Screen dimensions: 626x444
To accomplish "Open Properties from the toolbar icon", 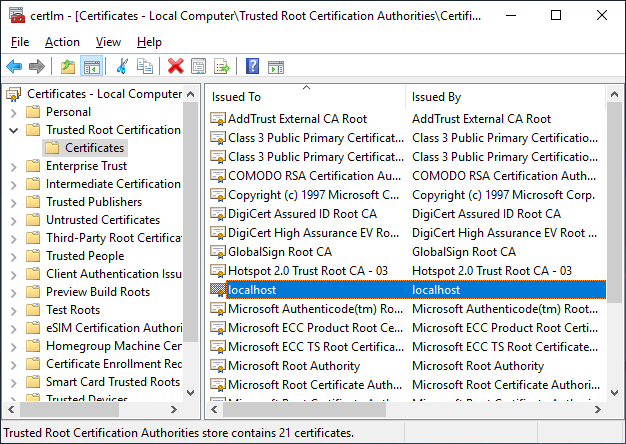I will (x=198, y=66).
